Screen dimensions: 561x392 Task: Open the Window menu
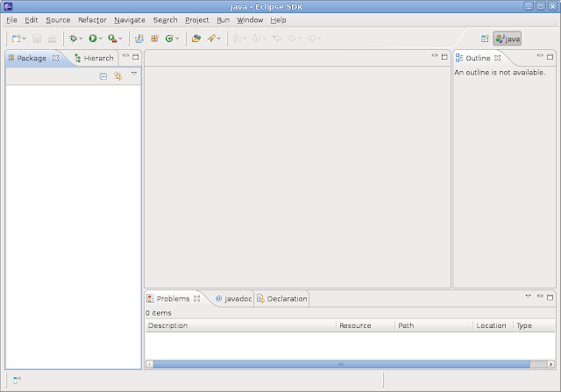(250, 20)
